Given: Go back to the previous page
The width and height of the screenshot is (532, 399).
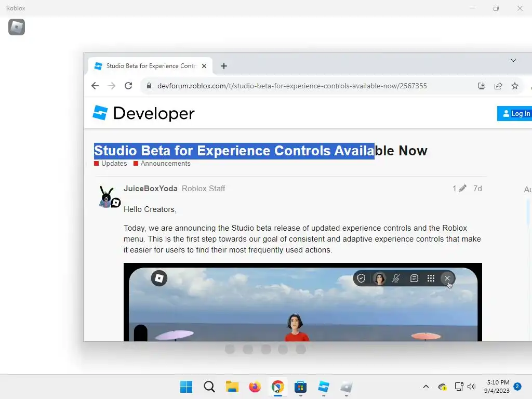Looking at the screenshot, I should point(95,86).
